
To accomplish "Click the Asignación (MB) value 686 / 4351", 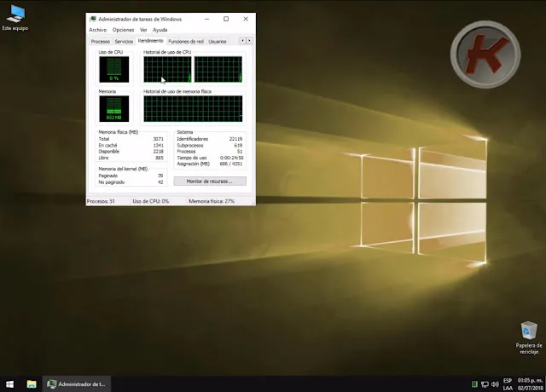I will [231, 164].
